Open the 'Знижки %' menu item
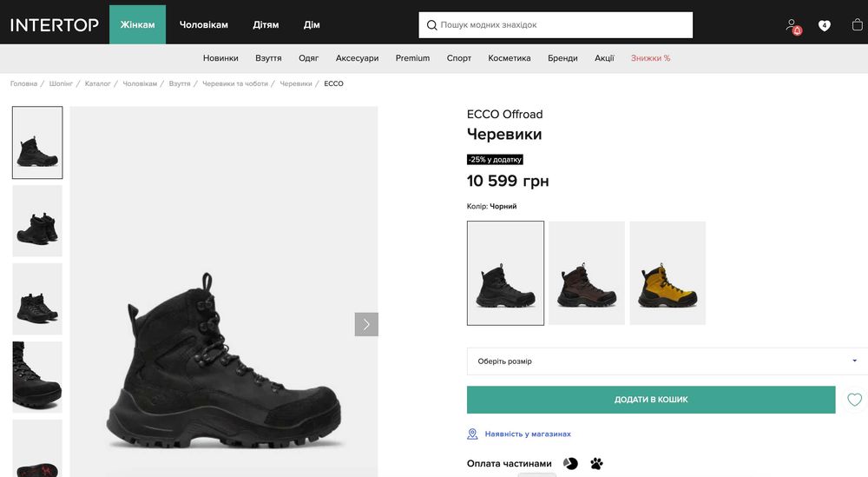This screenshot has height=477, width=868. point(650,58)
